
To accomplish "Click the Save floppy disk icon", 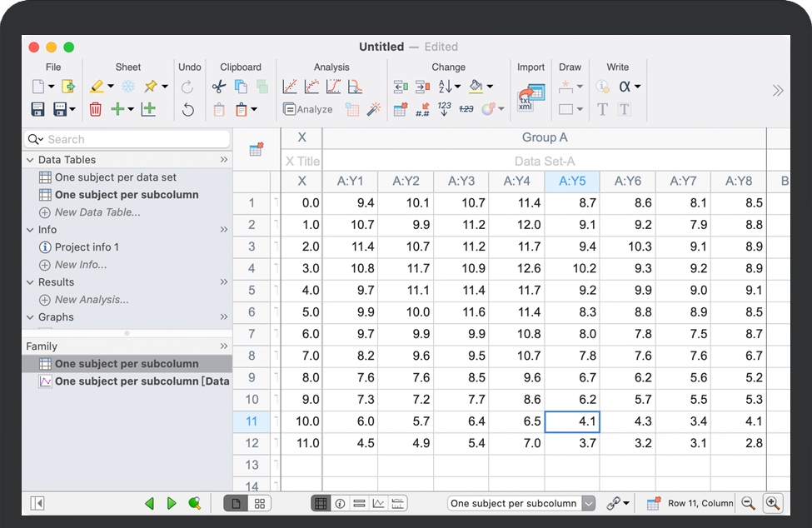I will tap(37, 109).
